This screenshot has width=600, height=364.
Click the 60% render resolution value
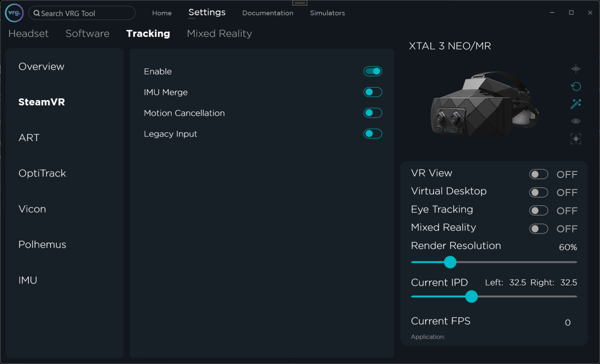568,247
